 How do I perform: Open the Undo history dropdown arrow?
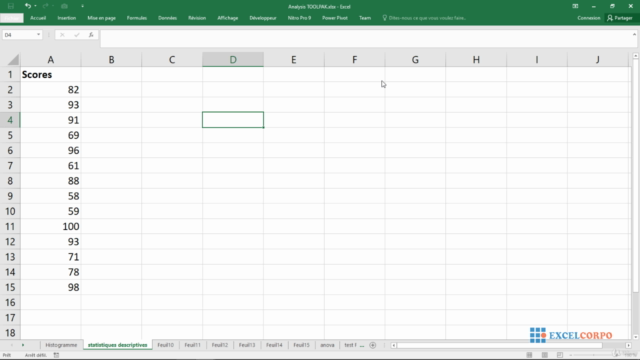coord(36,6)
